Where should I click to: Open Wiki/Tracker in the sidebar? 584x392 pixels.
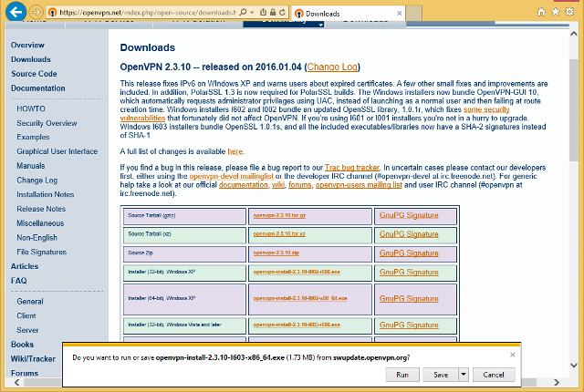click(x=33, y=359)
